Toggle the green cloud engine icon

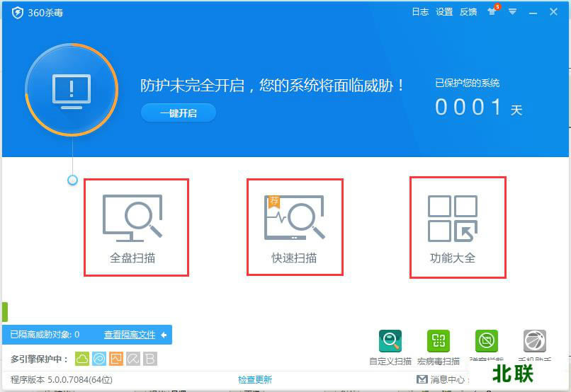(82, 359)
